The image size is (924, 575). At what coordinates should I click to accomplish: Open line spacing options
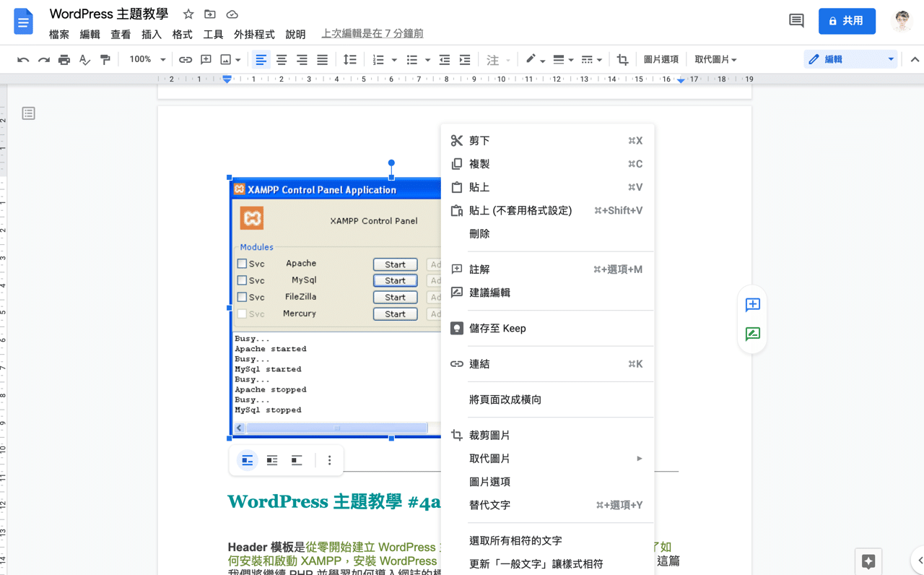pos(350,60)
